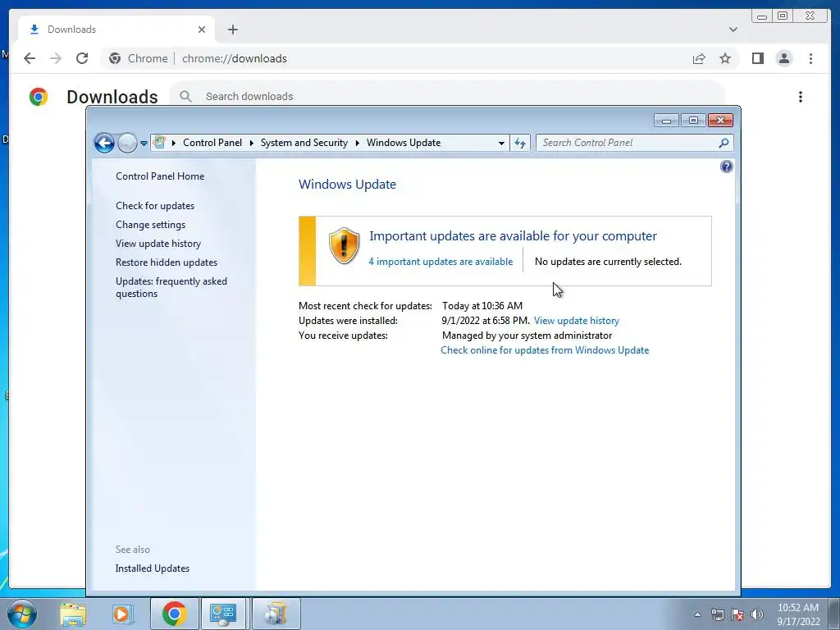Image resolution: width=840 pixels, height=630 pixels.
Task: Open a new tab in Chrome
Action: pos(232,30)
